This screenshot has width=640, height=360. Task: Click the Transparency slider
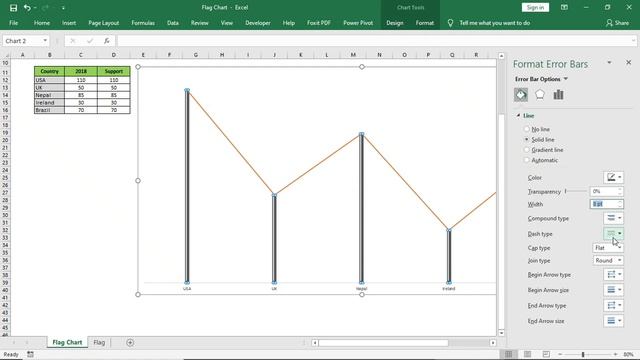tap(576, 191)
